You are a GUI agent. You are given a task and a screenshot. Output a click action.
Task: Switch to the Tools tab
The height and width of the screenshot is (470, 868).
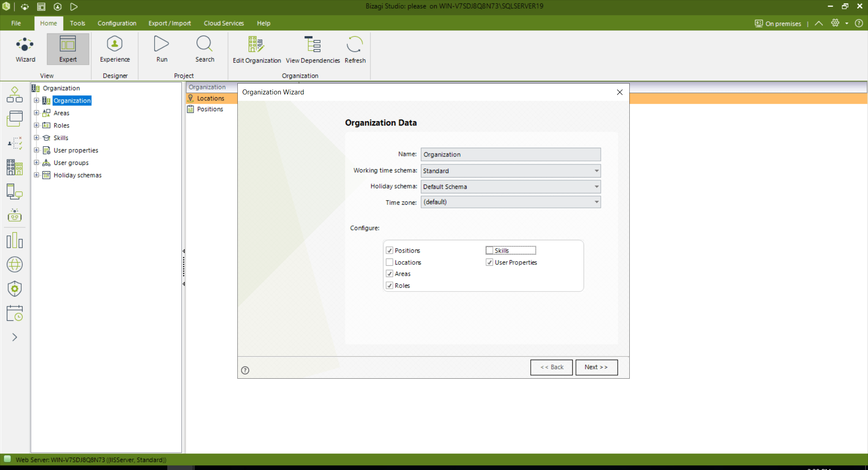click(x=77, y=23)
